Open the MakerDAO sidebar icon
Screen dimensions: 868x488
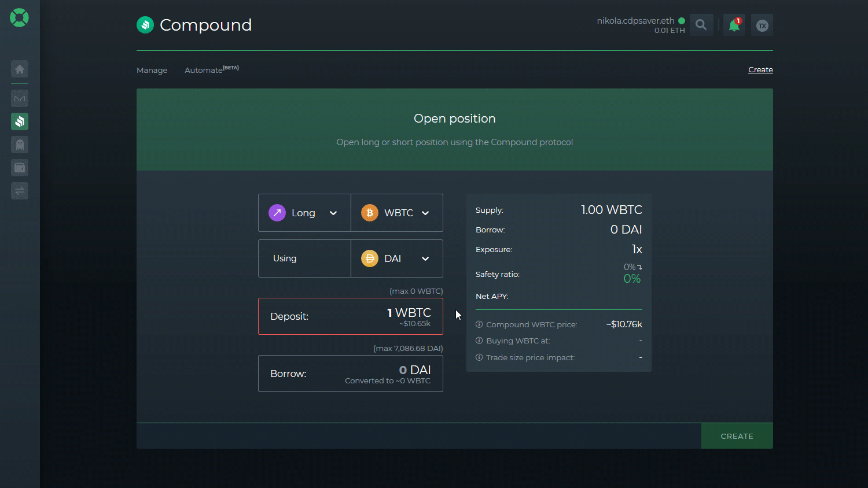(x=20, y=98)
